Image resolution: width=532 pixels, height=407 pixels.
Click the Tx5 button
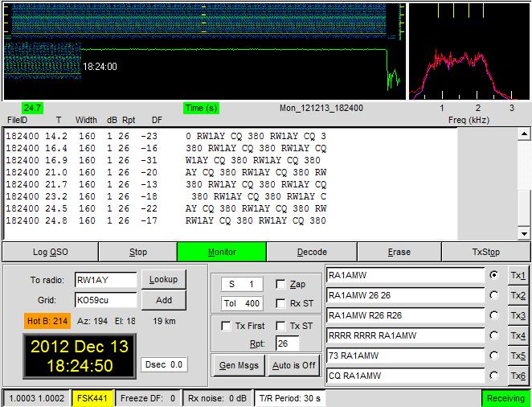click(x=518, y=356)
